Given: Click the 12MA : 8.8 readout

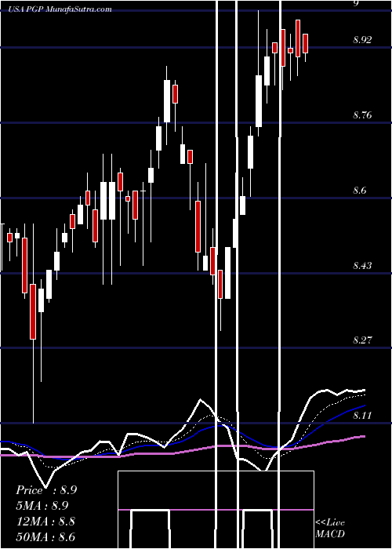Looking at the screenshot, I should pos(45,522).
